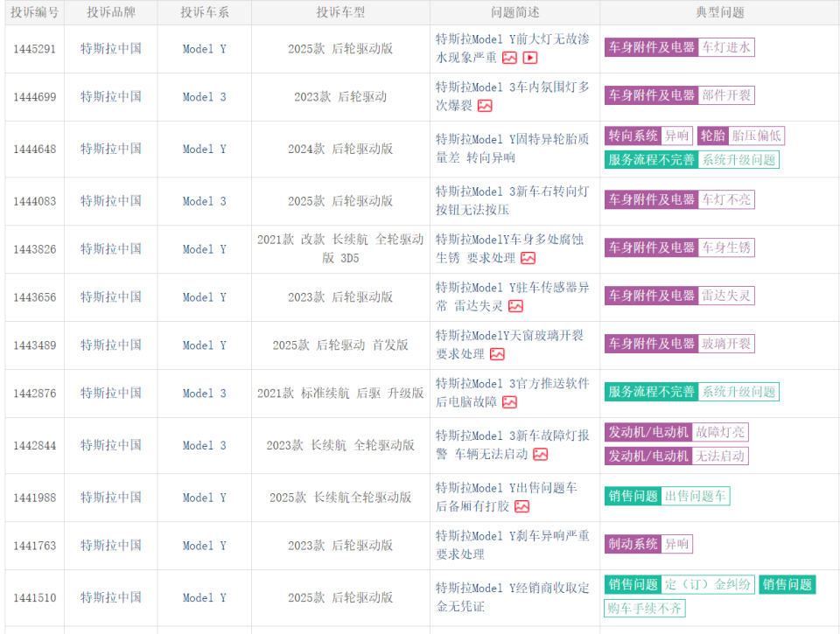The height and width of the screenshot is (634, 840).
Task: Open complaint about 新车右转向灯按钮无法按压
Action: pyautogui.click(x=512, y=200)
